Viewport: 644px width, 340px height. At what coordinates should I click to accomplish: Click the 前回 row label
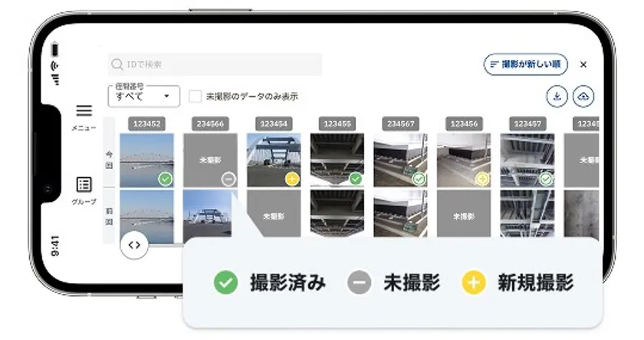[109, 216]
